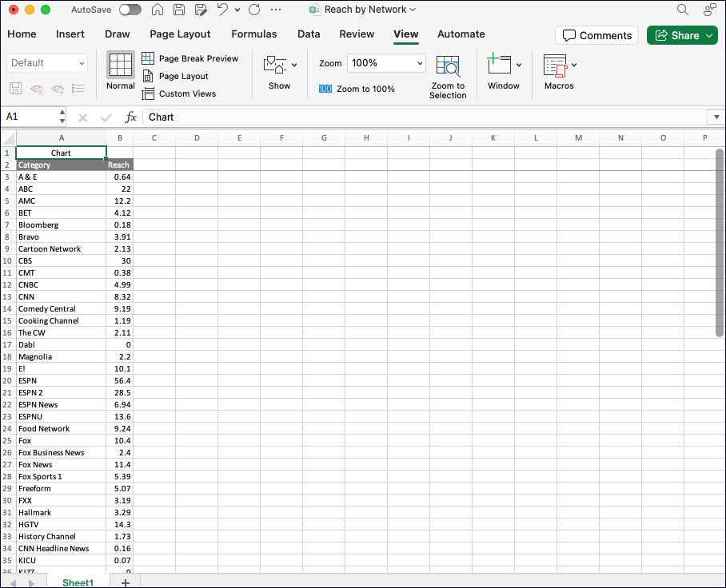Open the Zoom percentage dropdown
Image resolution: width=726 pixels, height=588 pixels.
(x=386, y=62)
